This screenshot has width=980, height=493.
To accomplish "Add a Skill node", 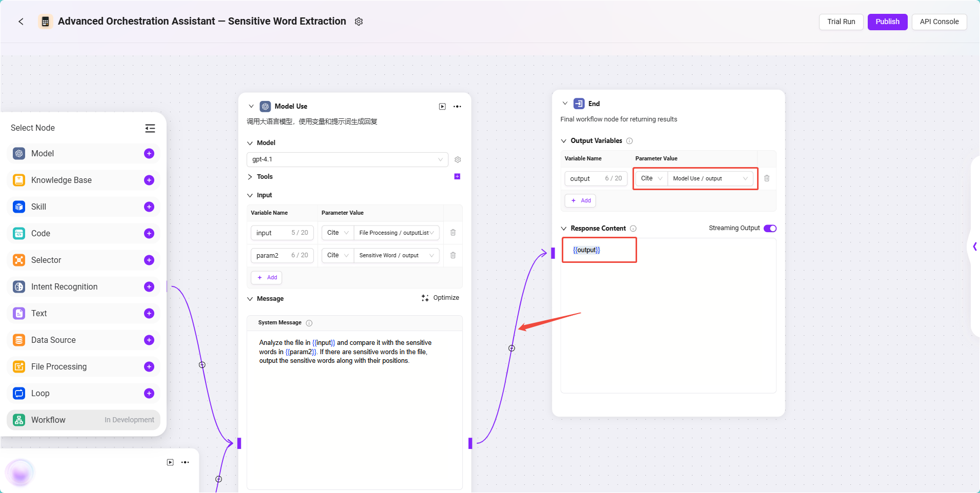I will pyautogui.click(x=149, y=207).
